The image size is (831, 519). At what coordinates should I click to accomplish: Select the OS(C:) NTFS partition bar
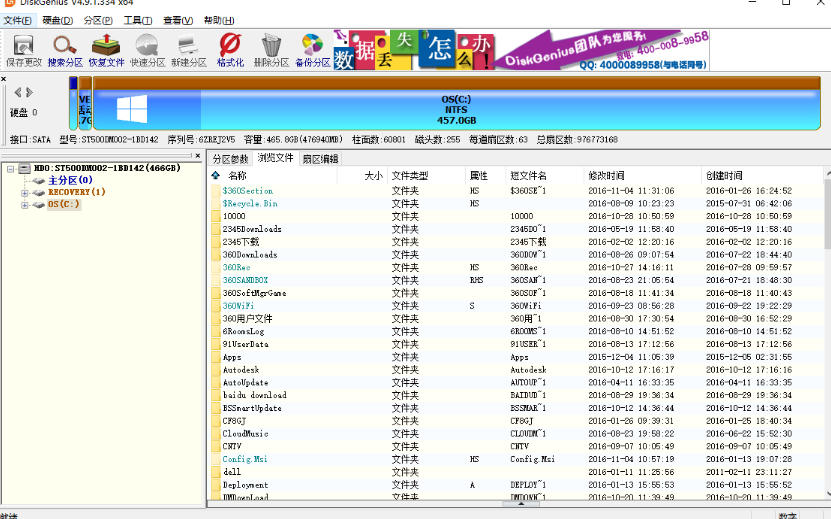pyautogui.click(x=456, y=103)
